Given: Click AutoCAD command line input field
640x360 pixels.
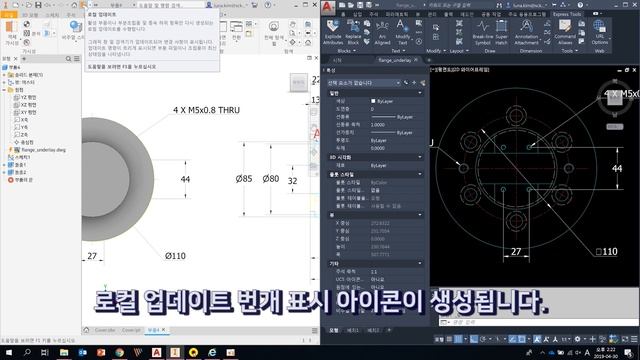Looking at the screenshot, I should 538,322.
